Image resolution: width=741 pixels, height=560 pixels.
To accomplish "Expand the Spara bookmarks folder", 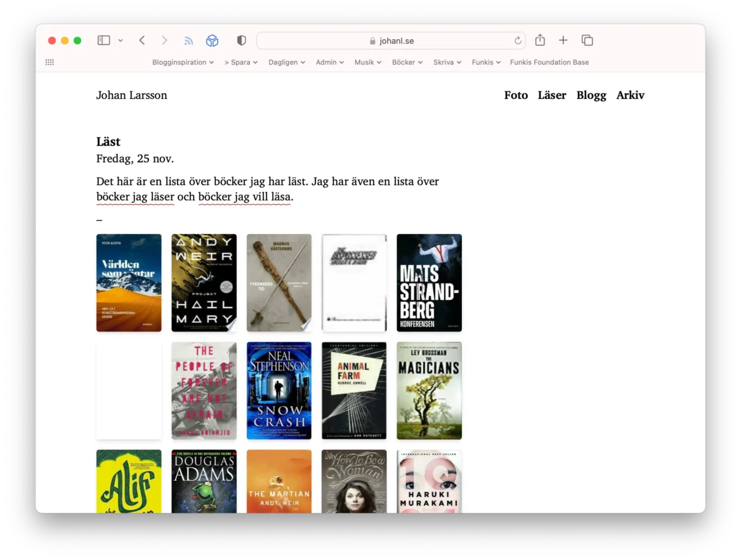I will pos(241,62).
